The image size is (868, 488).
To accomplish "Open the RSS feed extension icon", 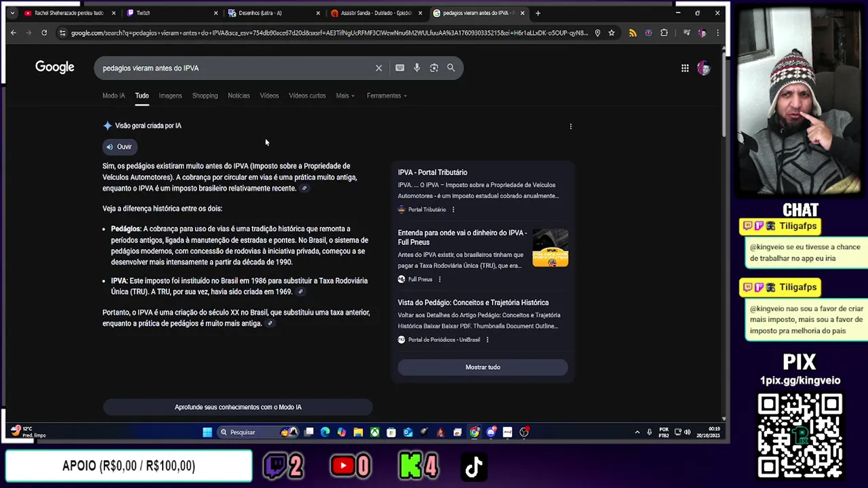I will click(x=633, y=33).
